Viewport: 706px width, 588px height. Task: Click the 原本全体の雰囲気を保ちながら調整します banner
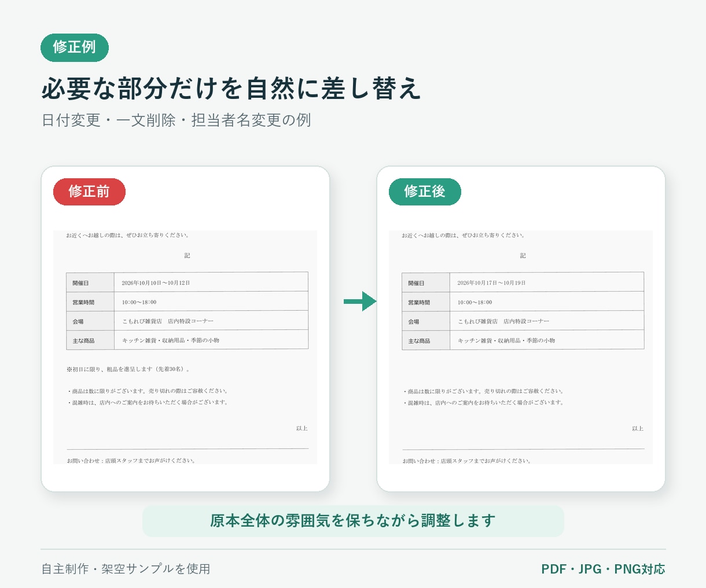click(353, 521)
